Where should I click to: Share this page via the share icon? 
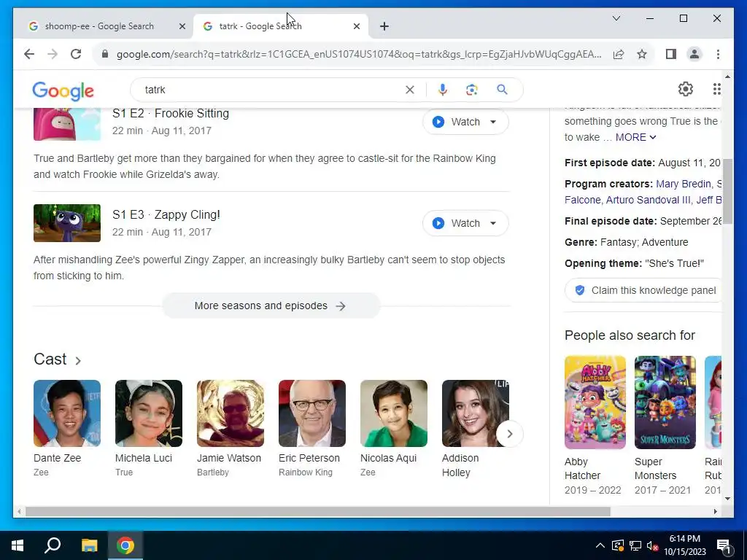[x=619, y=54]
